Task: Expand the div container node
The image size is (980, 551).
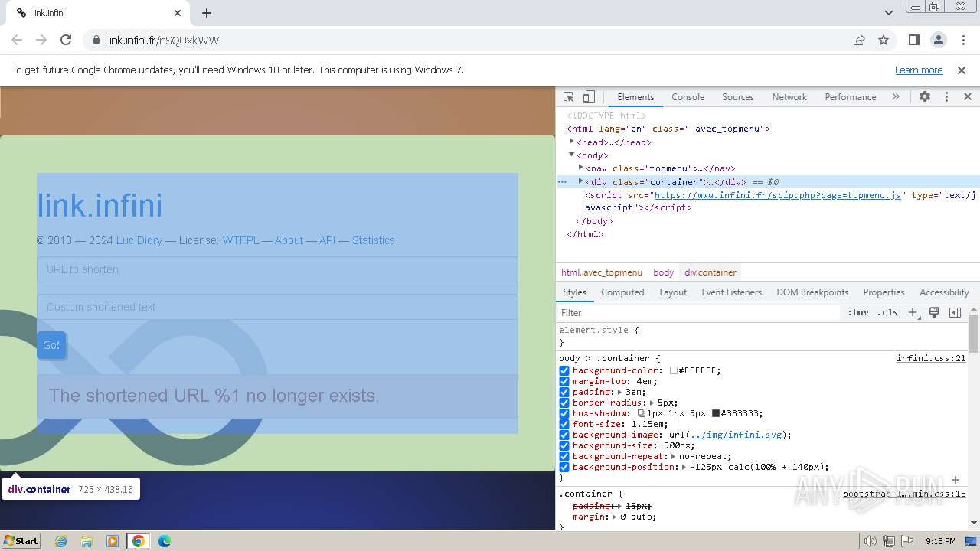Action: click(580, 181)
